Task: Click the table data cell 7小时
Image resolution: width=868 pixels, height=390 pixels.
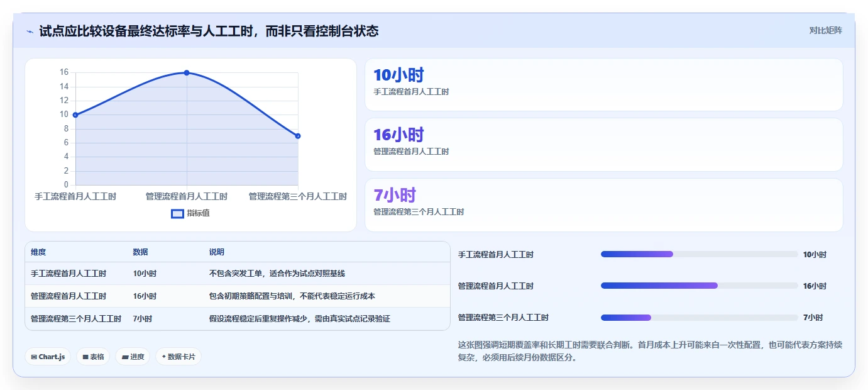Action: (x=143, y=319)
